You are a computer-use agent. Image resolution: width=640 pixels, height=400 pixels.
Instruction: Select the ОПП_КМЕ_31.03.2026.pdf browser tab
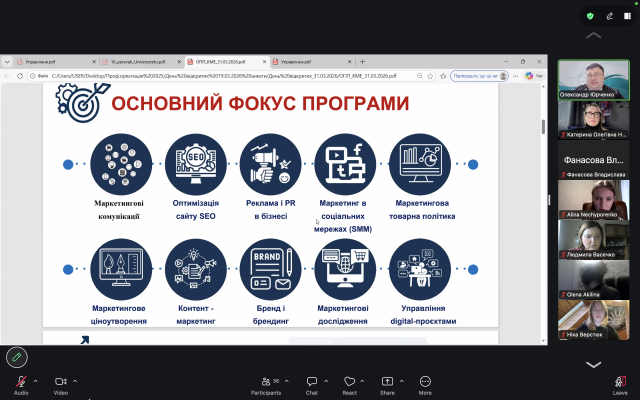(x=227, y=61)
